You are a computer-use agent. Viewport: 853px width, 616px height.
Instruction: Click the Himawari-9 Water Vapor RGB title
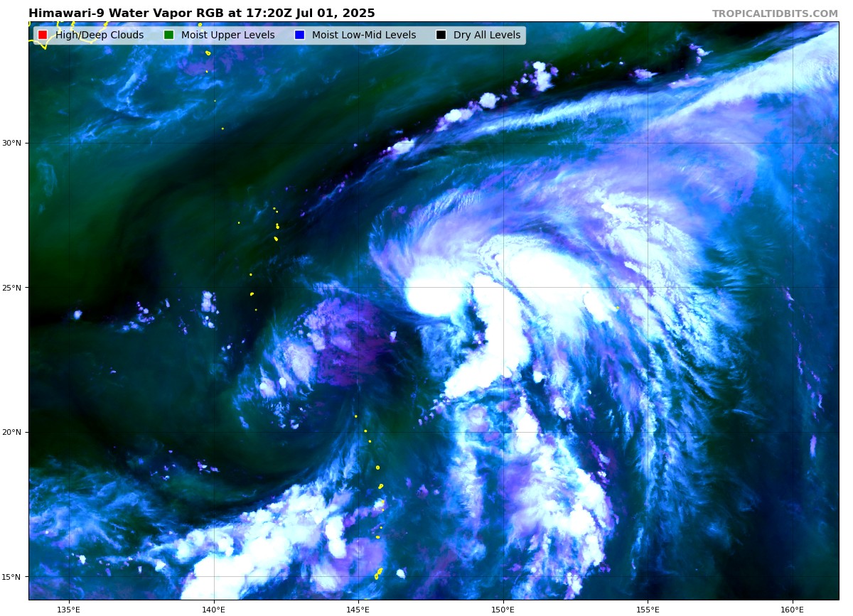click(202, 13)
